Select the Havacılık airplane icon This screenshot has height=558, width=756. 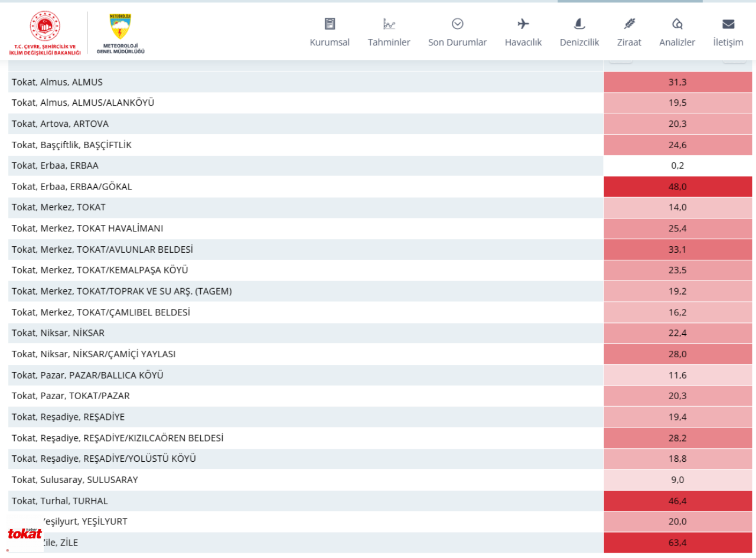[x=523, y=24]
